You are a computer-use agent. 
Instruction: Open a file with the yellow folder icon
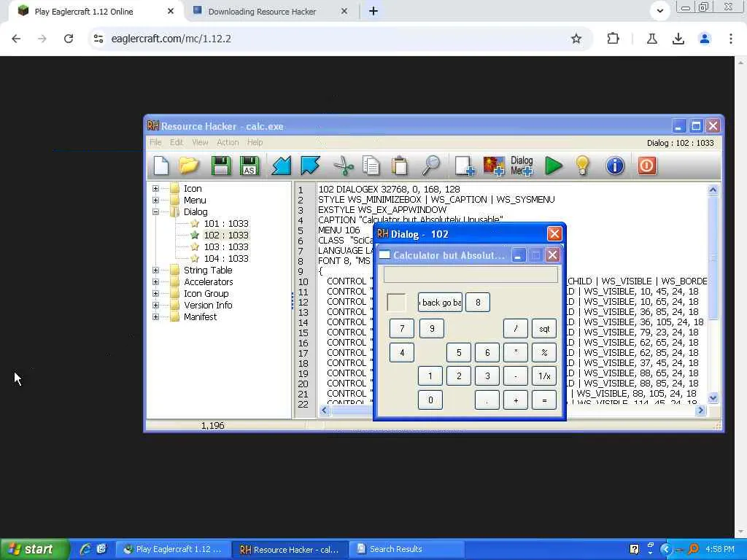click(189, 166)
